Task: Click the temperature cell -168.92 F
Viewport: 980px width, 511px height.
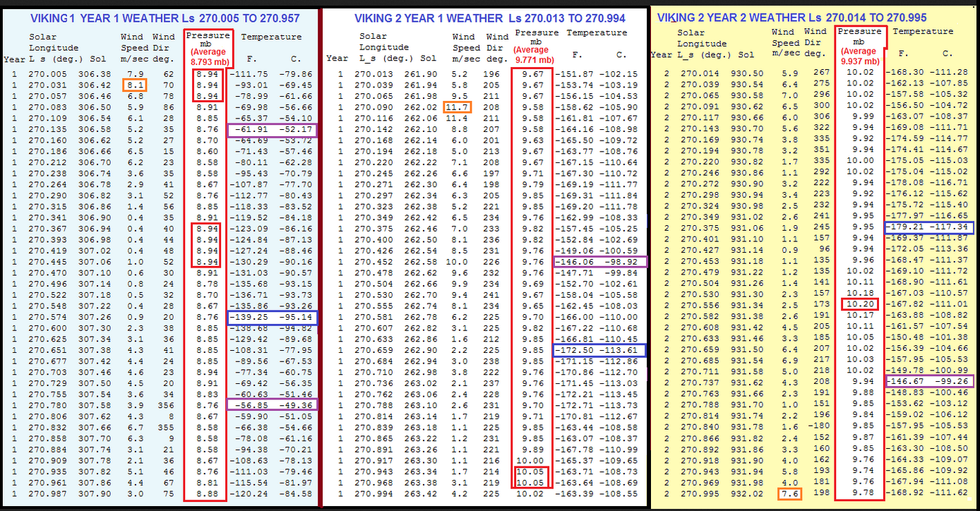Action: (x=906, y=494)
